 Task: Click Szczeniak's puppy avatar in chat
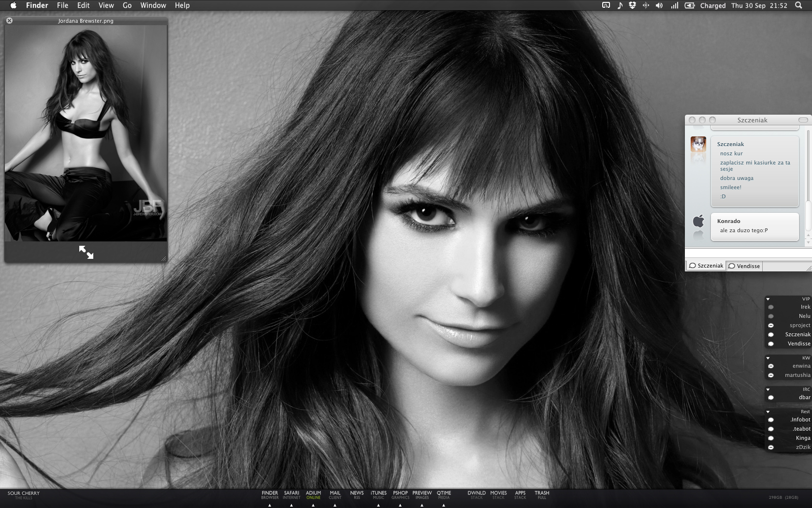tap(698, 144)
